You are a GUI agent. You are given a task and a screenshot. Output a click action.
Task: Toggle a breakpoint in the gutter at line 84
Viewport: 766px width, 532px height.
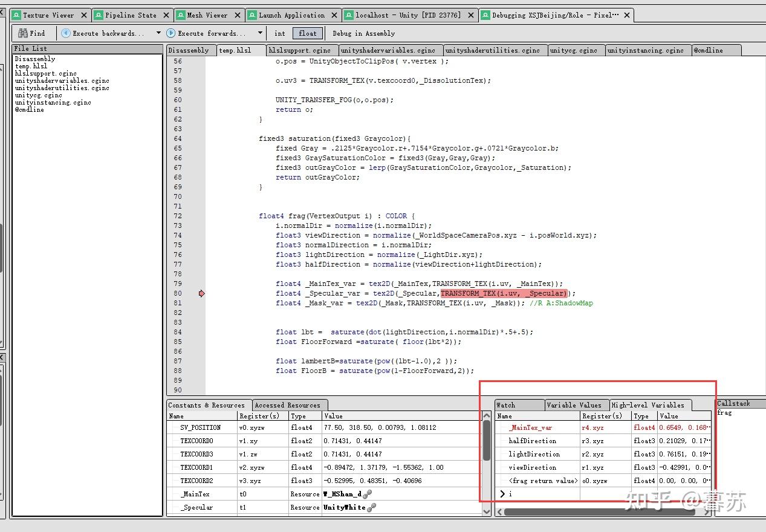[x=201, y=332]
